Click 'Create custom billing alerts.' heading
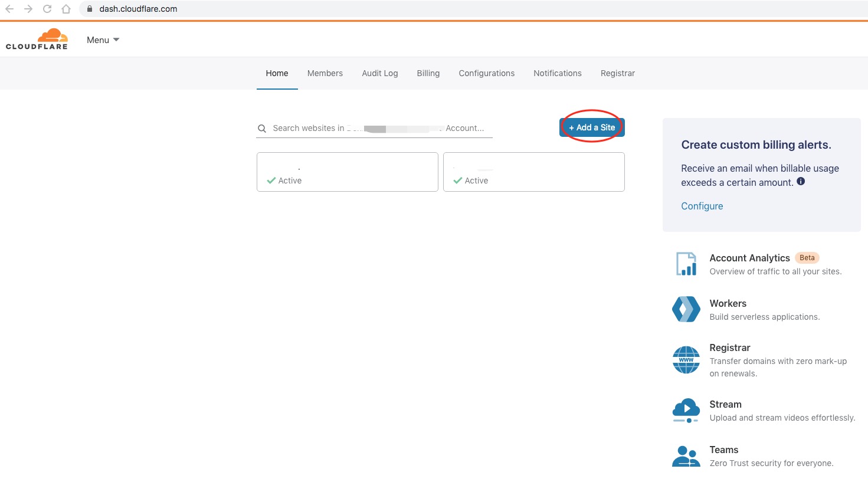 [756, 145]
